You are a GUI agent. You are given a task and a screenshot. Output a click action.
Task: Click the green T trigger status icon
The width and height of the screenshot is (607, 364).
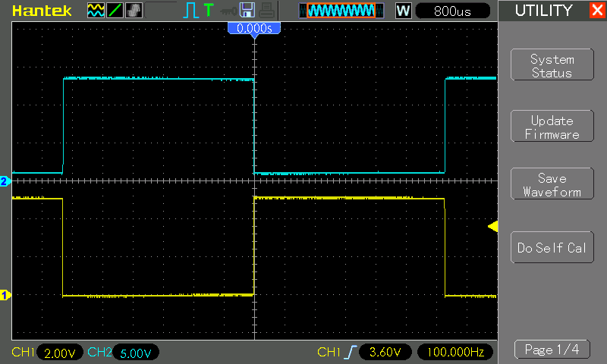pyautogui.click(x=209, y=10)
